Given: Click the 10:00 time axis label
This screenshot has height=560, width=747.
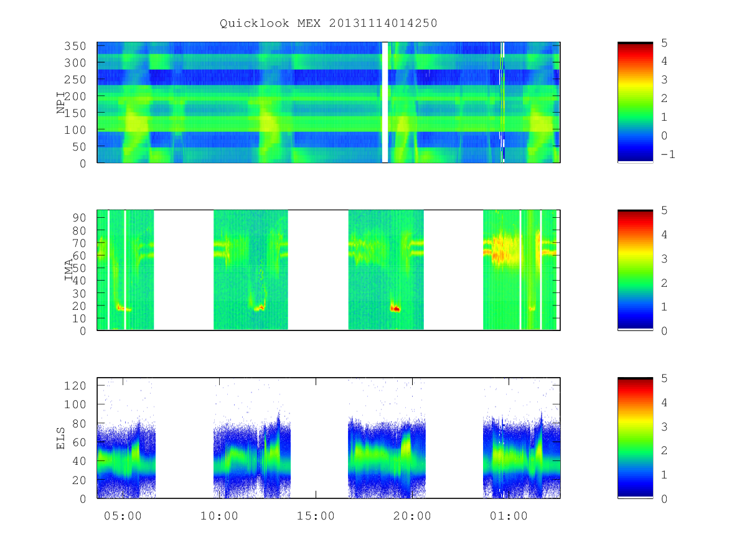Looking at the screenshot, I should click(x=219, y=516).
